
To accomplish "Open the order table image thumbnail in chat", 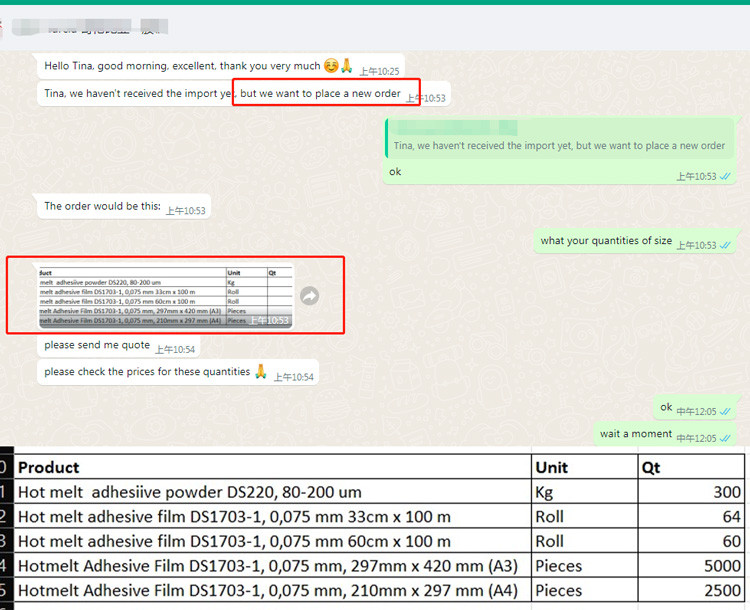I will tap(165, 296).
